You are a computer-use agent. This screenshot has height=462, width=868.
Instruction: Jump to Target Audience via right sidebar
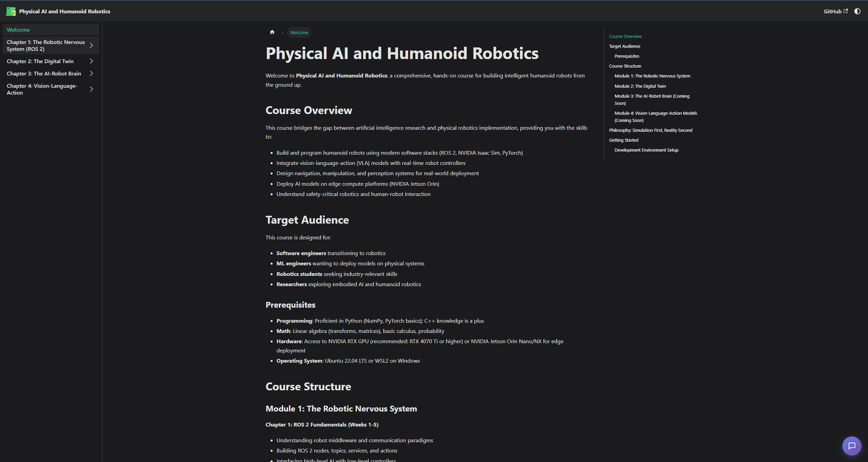tap(624, 46)
